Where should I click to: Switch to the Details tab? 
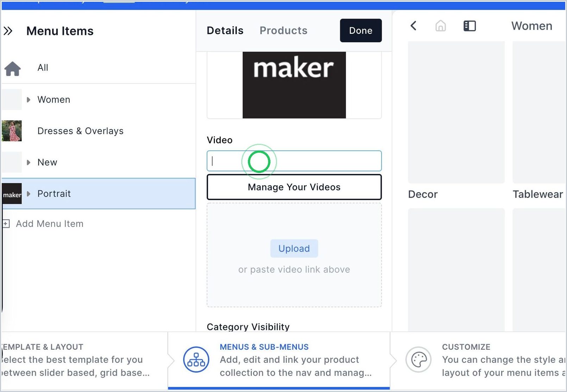[x=225, y=31]
